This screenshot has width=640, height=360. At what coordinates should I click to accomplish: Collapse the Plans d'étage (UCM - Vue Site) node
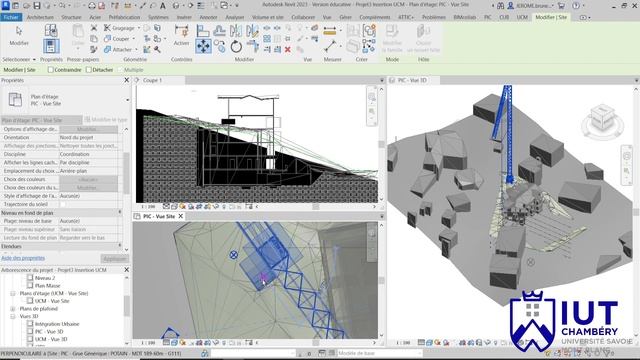tap(13, 293)
